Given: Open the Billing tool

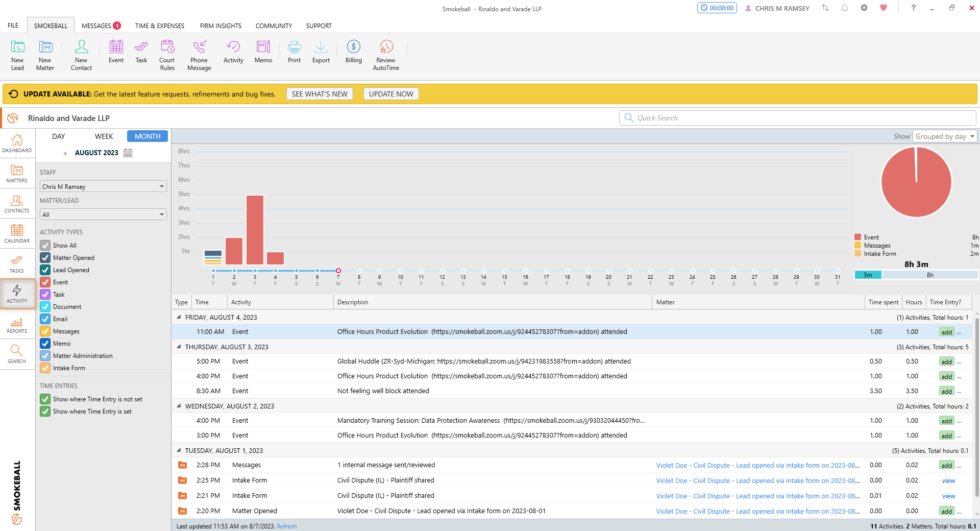Looking at the screenshot, I should tap(353, 52).
